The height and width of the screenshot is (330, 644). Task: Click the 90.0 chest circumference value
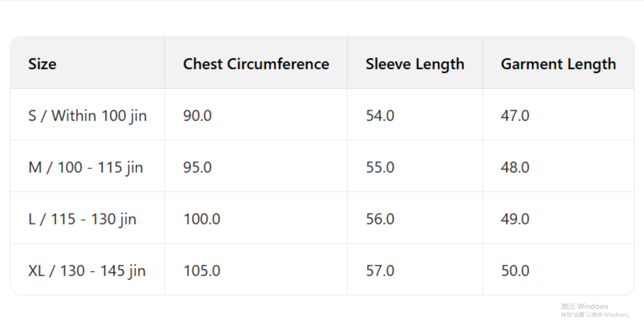(197, 116)
